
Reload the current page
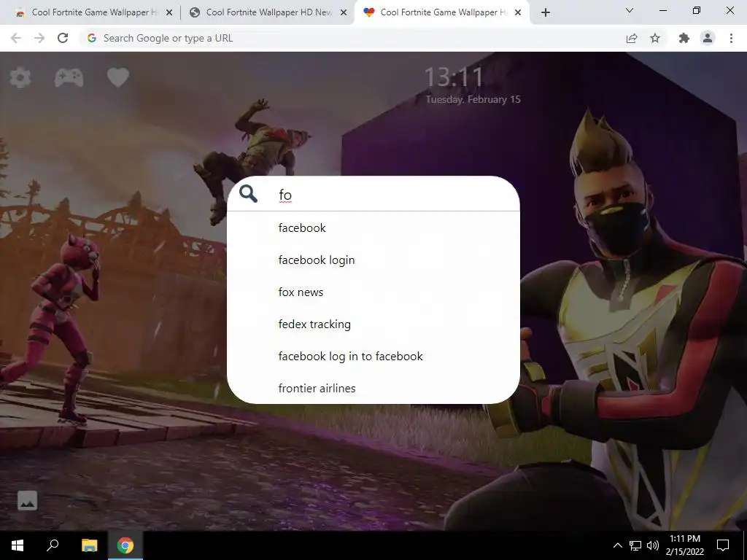coord(63,38)
